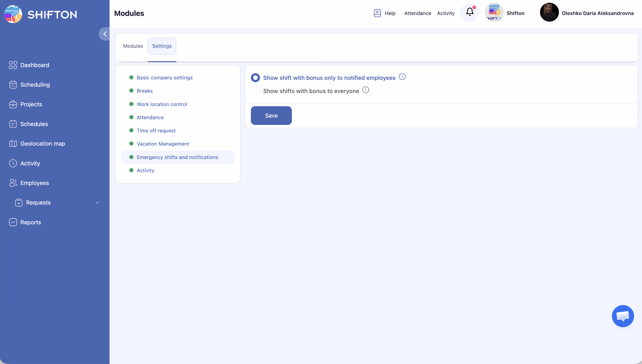Open the Attendance link in header
The width and height of the screenshot is (642, 364).
tap(417, 13)
